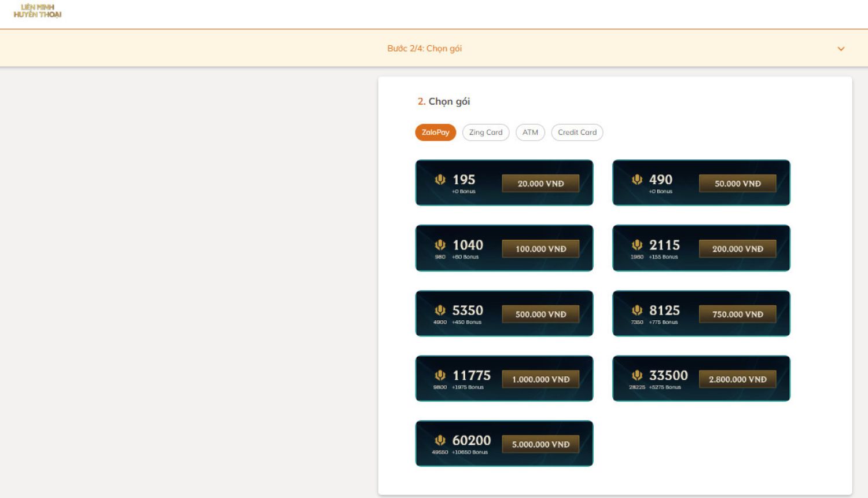Click the RP icon beside 60200
This screenshot has height=498, width=868.
(440, 441)
